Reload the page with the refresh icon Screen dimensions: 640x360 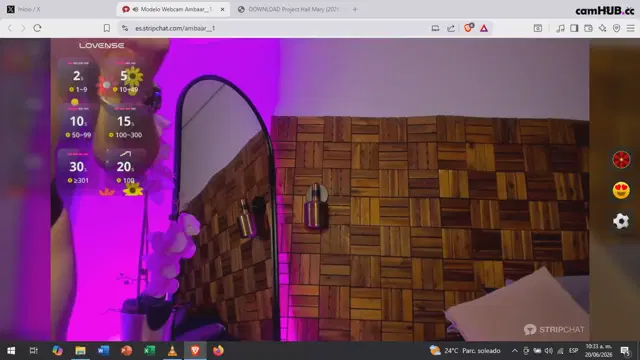[x=37, y=28]
